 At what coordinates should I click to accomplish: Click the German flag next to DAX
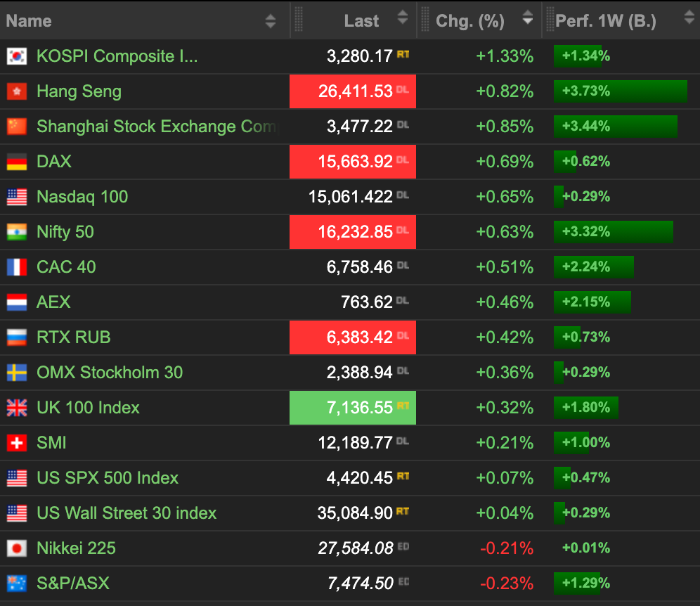click(x=17, y=162)
